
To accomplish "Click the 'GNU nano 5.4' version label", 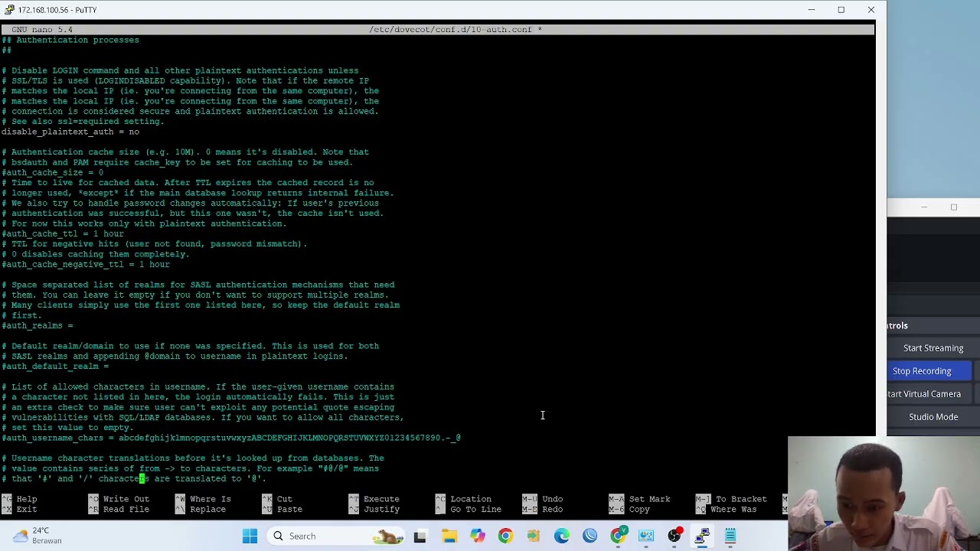I will pyautogui.click(x=42, y=29).
